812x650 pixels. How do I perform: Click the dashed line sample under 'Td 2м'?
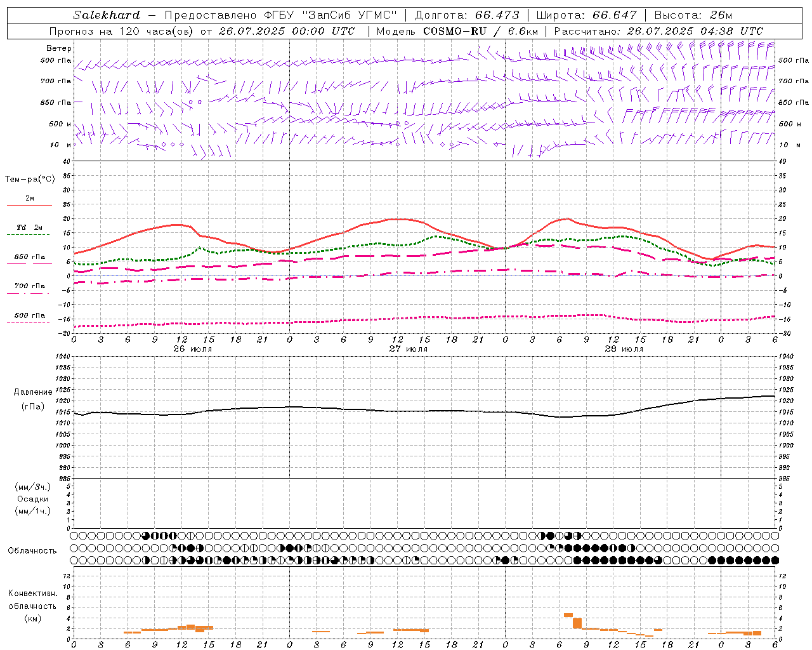click(28, 235)
